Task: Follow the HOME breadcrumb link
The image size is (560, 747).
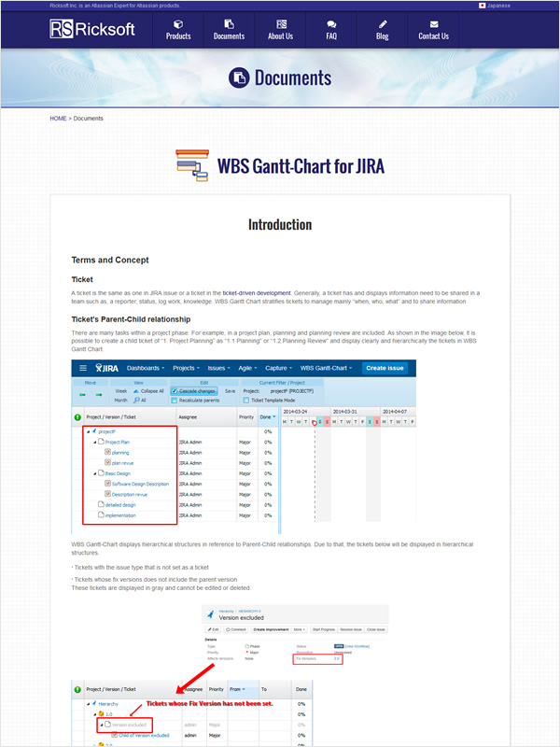Action: coord(58,119)
